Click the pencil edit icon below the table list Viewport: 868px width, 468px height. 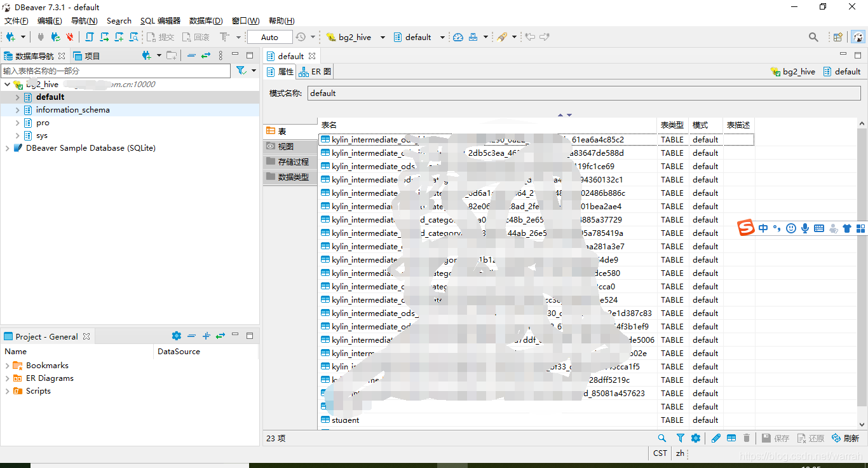click(716, 438)
